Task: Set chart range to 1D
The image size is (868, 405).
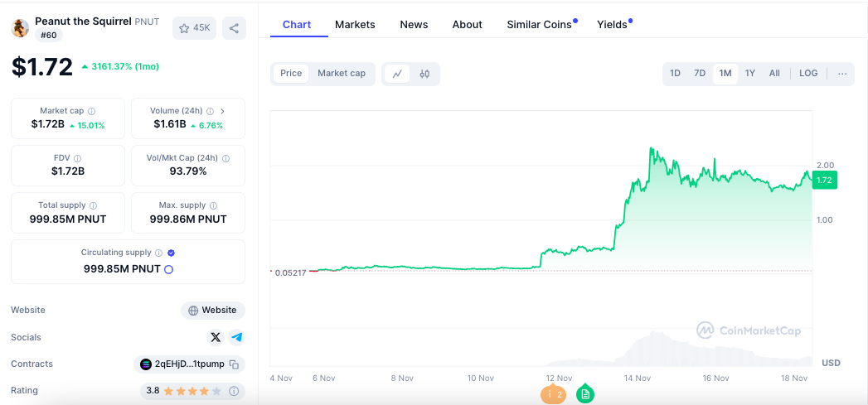Action: [x=676, y=74]
